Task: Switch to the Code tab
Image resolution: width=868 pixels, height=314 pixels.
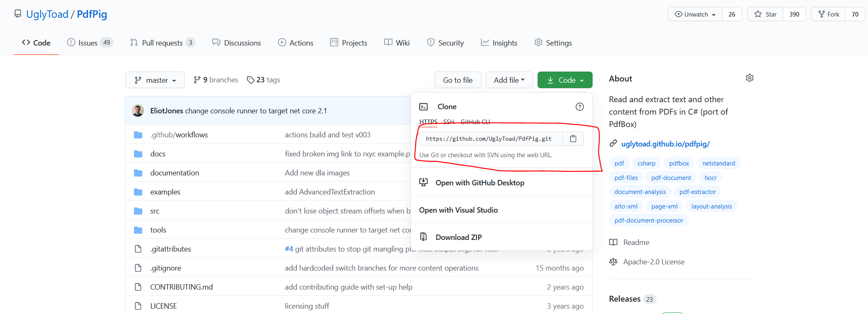Action: [x=36, y=43]
